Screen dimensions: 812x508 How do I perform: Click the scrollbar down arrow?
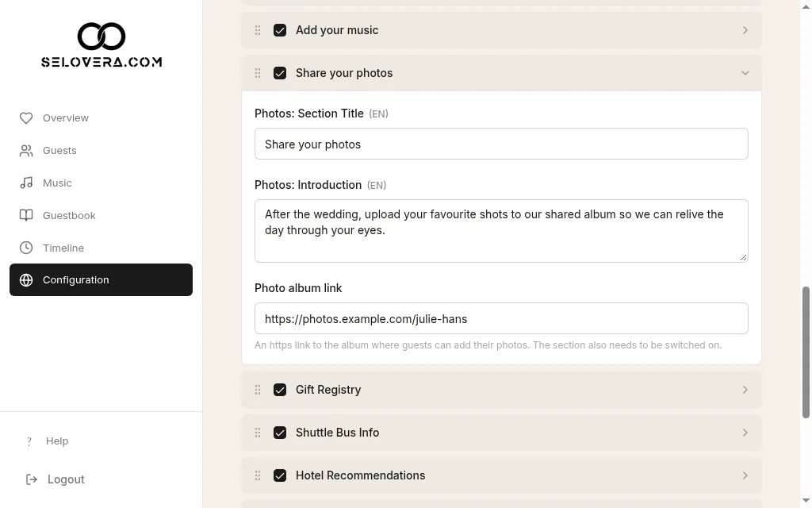(806, 501)
